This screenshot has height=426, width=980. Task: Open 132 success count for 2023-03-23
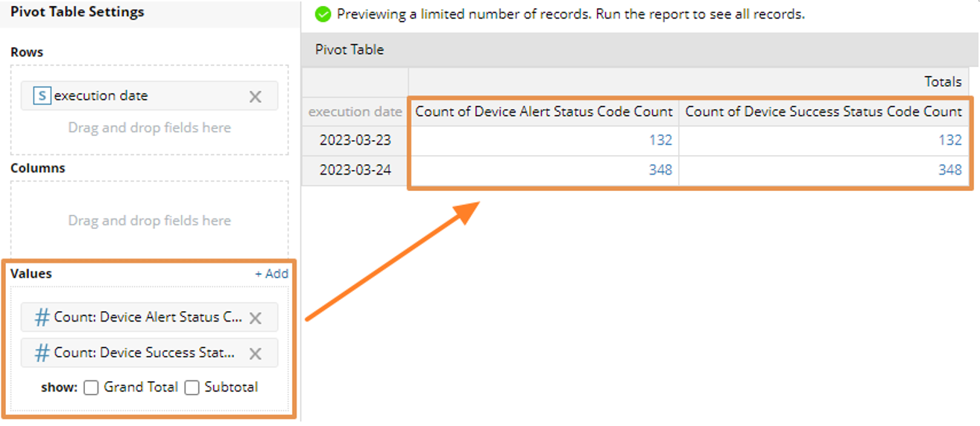(949, 140)
